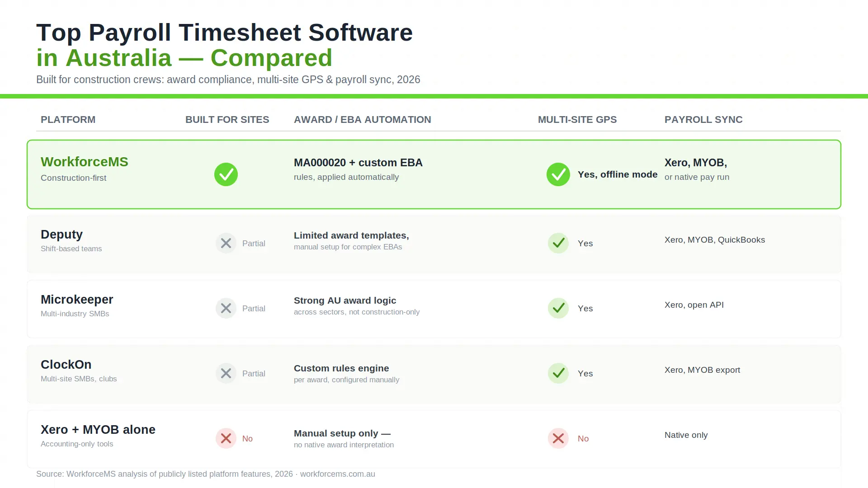The width and height of the screenshot is (868, 488).
Task: Click the red X under Built for Sites for Xero + MYOB
Action: [226, 438]
